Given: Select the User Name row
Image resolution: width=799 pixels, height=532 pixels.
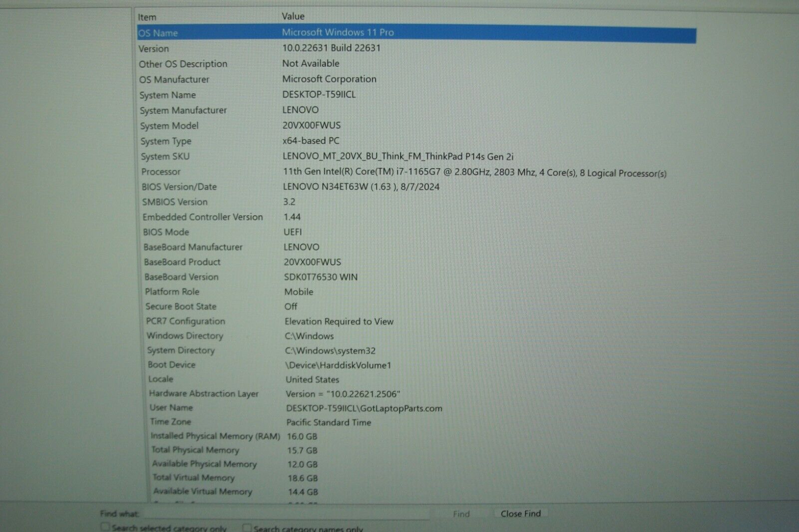Looking at the screenshot, I should (x=416, y=408).
